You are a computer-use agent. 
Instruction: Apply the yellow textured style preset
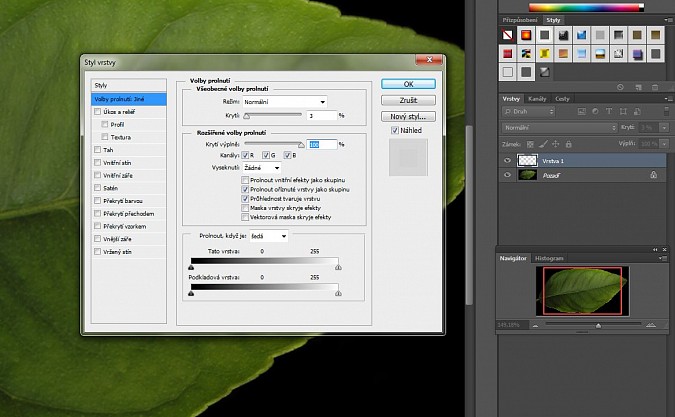pos(545,54)
